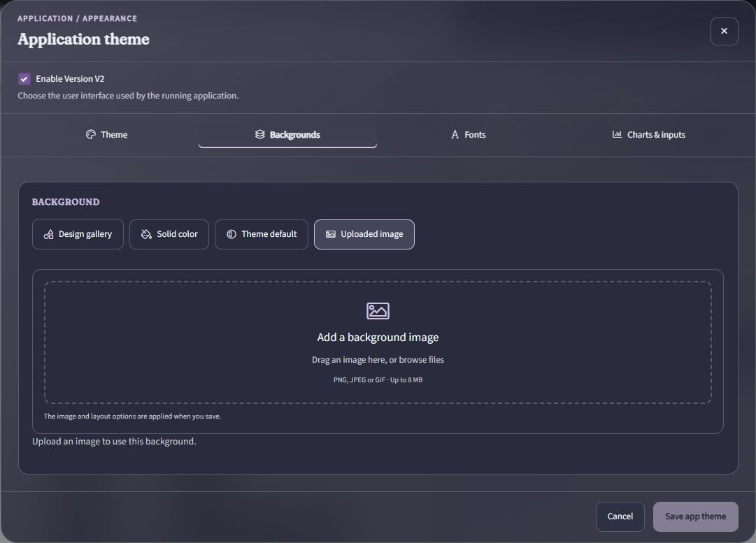Click the paint bucket Solid color icon
The height and width of the screenshot is (543, 756).
tap(146, 234)
